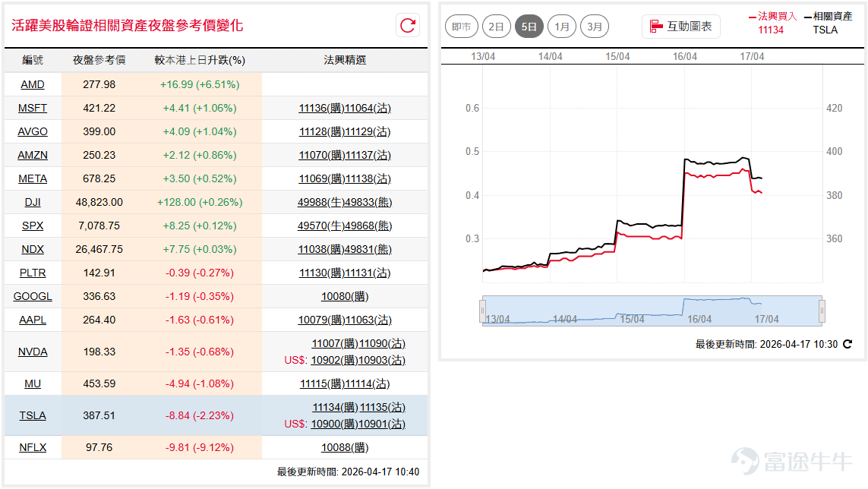Open NVDA put warrant 11090(沽)

pos(383,343)
